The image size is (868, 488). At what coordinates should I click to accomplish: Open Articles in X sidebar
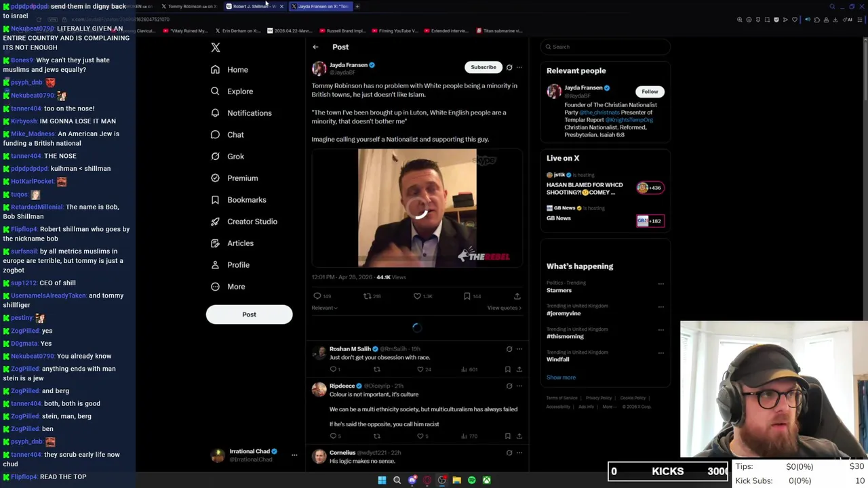[x=232, y=243]
